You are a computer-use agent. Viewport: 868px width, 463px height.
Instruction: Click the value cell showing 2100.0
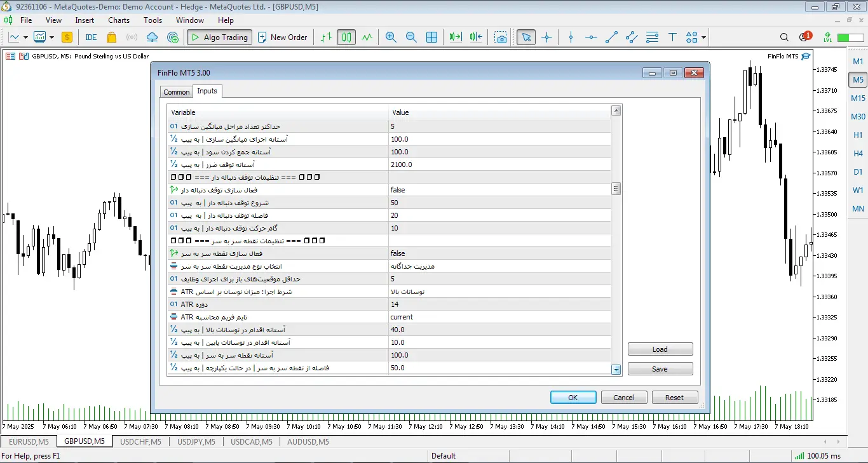tap(499, 164)
